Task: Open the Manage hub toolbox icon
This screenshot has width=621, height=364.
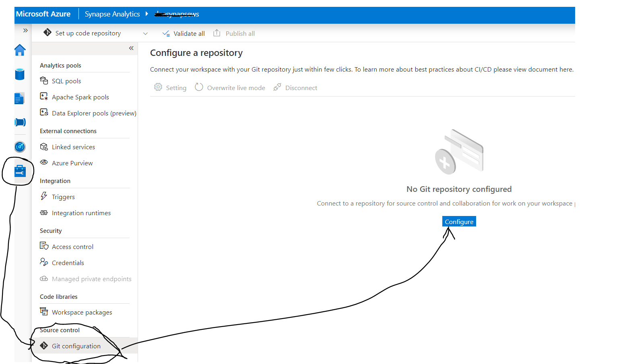Action: pos(20,171)
